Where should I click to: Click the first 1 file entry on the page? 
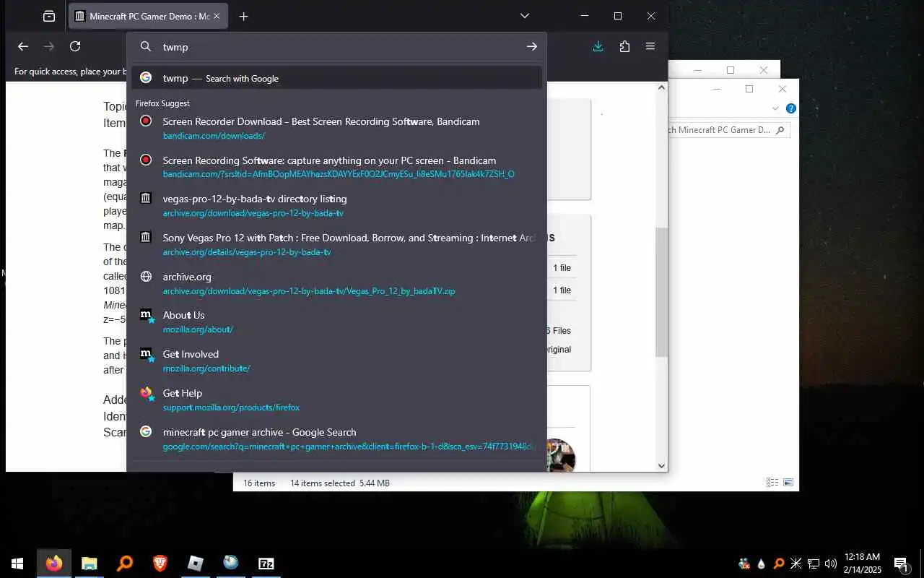(562, 268)
